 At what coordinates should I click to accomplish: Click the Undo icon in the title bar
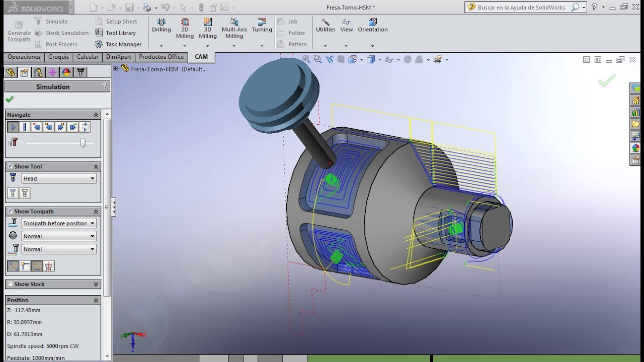165,8
